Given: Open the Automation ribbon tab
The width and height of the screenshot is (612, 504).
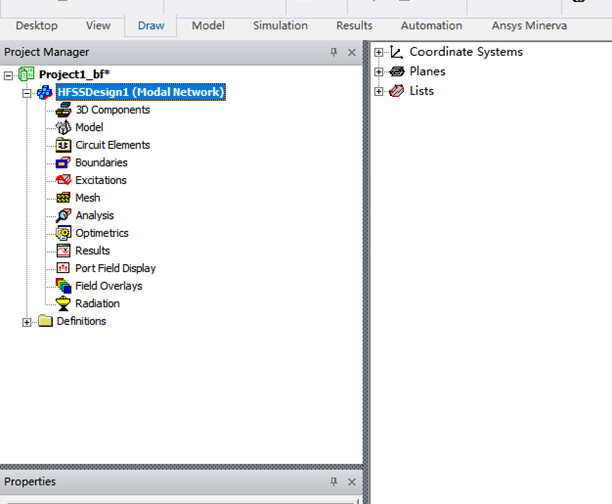Looking at the screenshot, I should click(432, 26).
